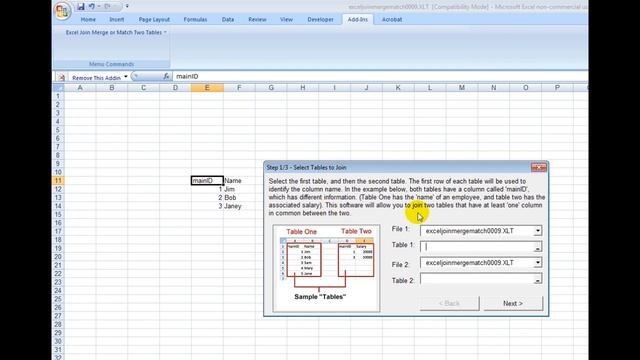The width and height of the screenshot is (640, 360).
Task: Click the insert function fx icon
Action: point(166,76)
